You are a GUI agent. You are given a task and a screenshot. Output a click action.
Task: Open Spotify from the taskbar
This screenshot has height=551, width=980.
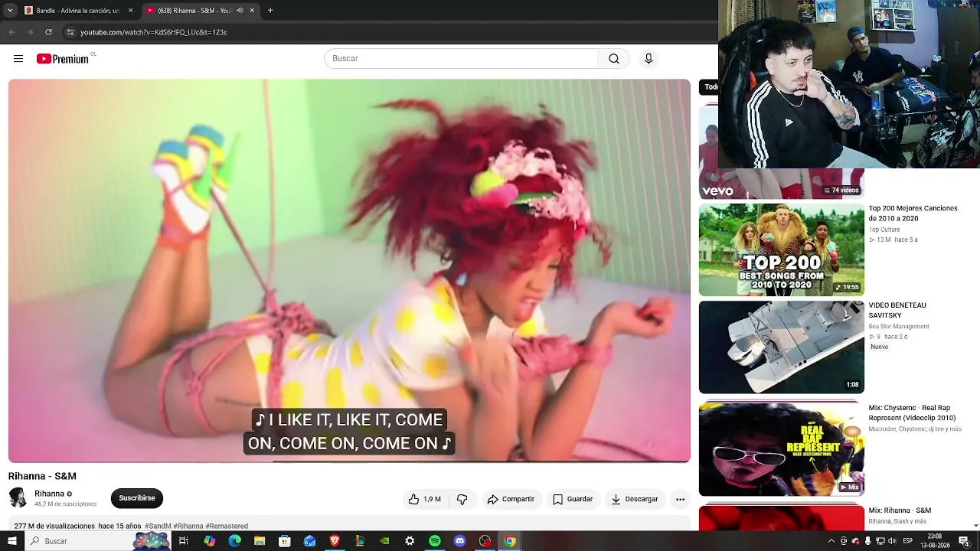pos(435,541)
